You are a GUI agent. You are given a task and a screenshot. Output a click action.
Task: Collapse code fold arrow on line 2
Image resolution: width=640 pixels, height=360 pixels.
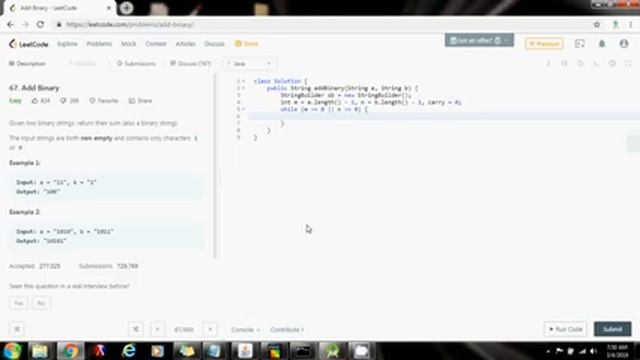click(x=244, y=88)
